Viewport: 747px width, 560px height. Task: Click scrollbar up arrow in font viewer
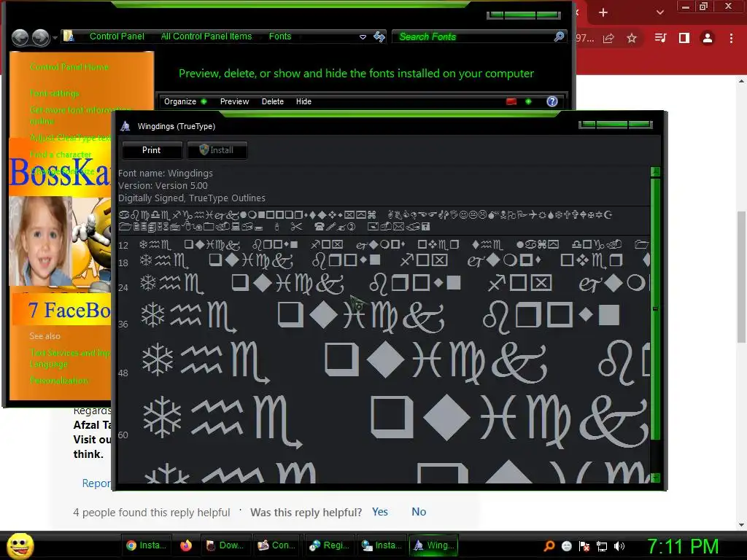point(656,172)
